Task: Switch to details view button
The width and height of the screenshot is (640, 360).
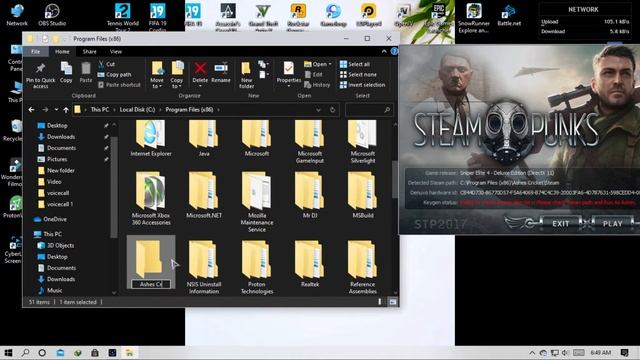Action: pyautogui.click(x=380, y=302)
